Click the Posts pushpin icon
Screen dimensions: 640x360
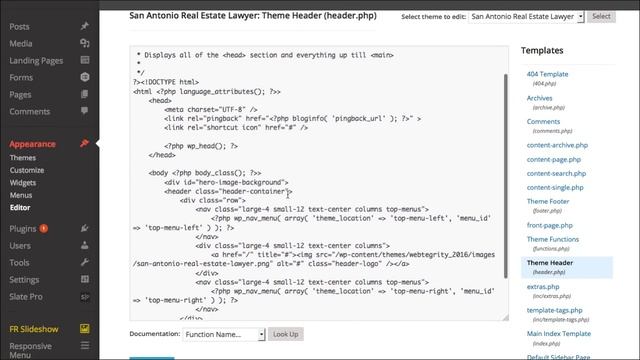(84, 26)
